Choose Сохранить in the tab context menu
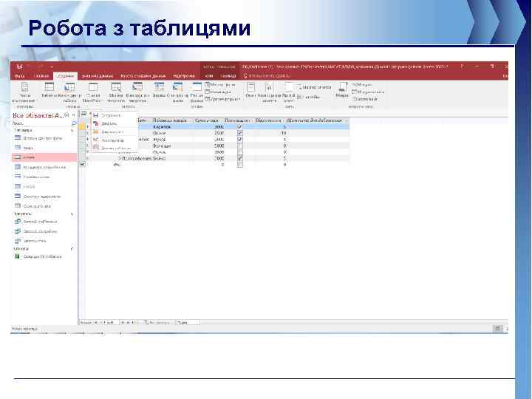 [115, 116]
